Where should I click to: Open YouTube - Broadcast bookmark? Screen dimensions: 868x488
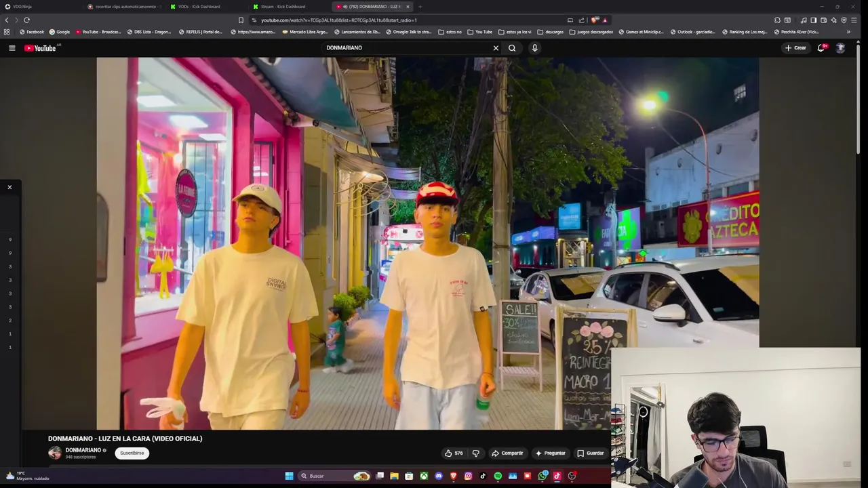pos(98,32)
